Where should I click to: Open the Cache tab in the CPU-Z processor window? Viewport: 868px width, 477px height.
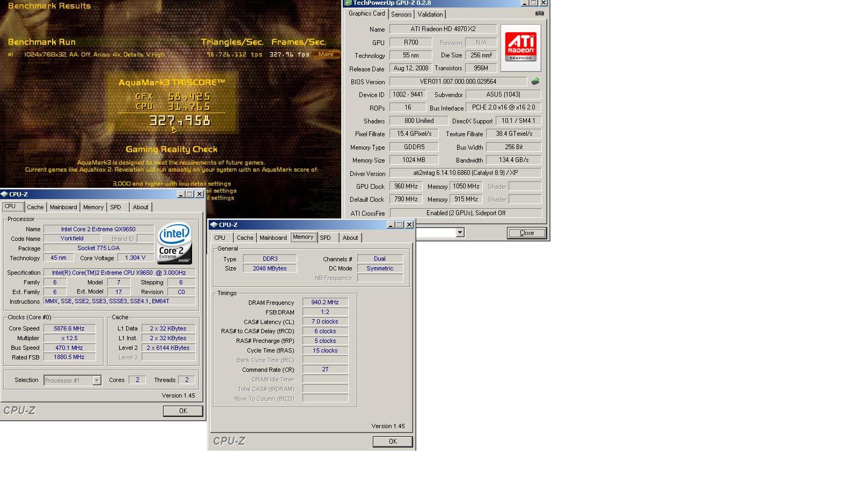tap(35, 207)
